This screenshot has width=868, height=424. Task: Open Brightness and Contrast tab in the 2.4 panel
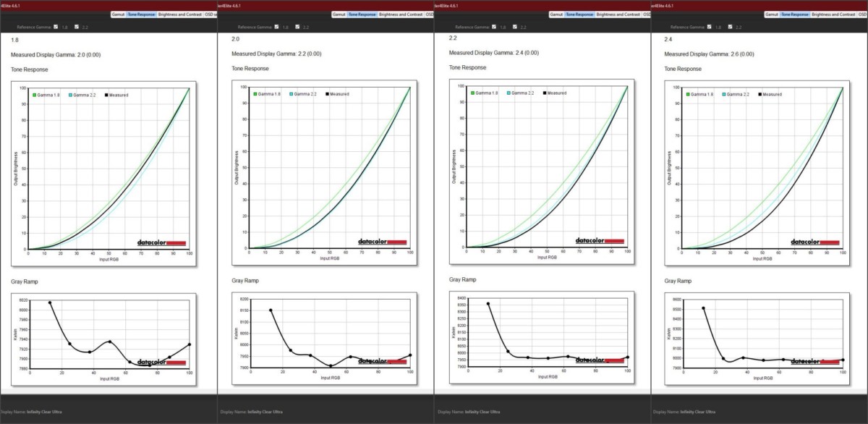tap(831, 14)
